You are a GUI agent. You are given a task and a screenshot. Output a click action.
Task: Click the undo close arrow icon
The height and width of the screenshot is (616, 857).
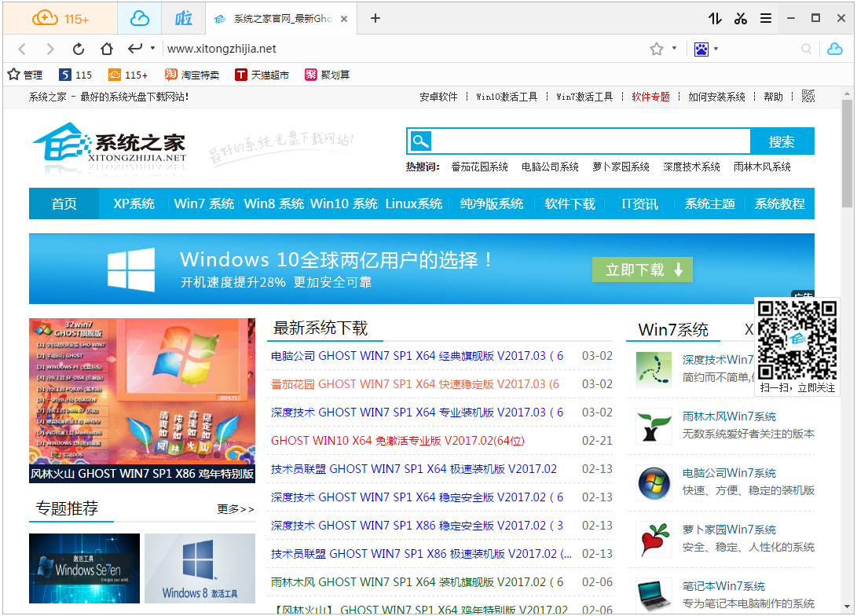[135, 49]
